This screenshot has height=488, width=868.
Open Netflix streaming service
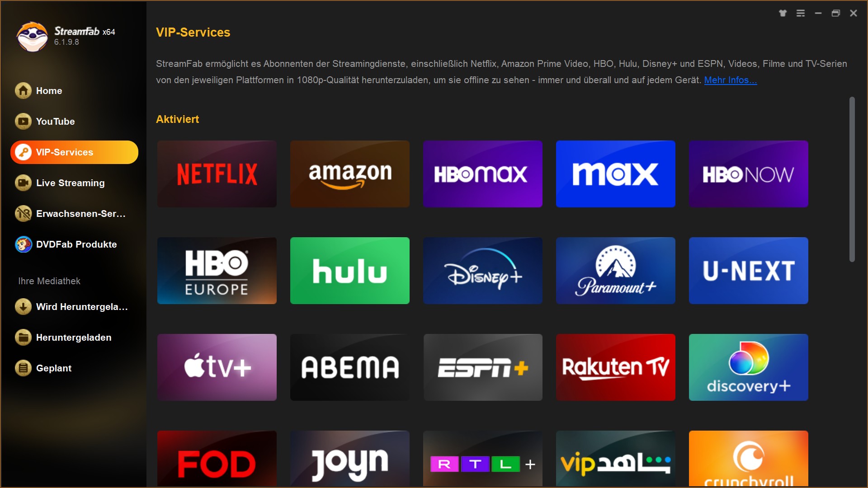218,174
